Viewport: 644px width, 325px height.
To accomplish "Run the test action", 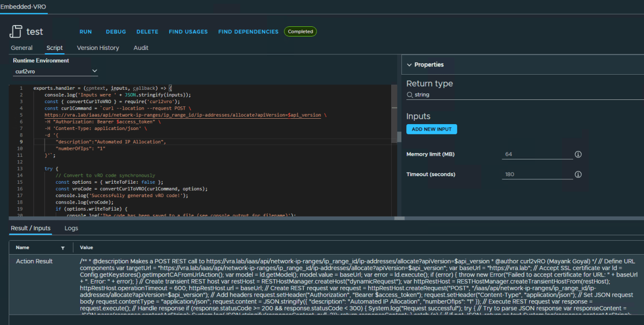I will point(85,32).
